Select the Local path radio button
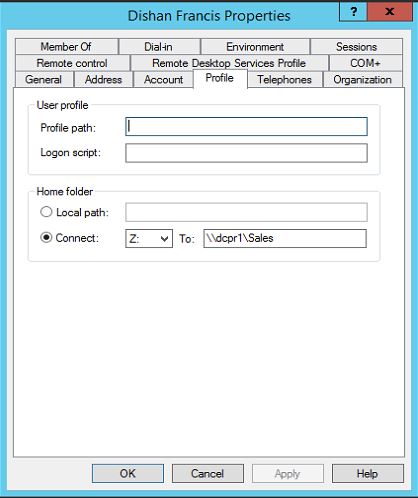This screenshot has width=418, height=498. (46, 212)
